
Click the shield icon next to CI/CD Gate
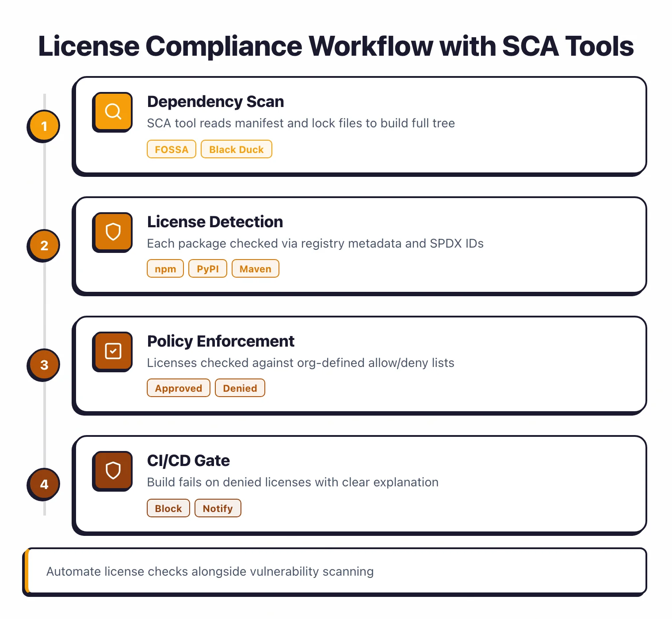click(112, 471)
